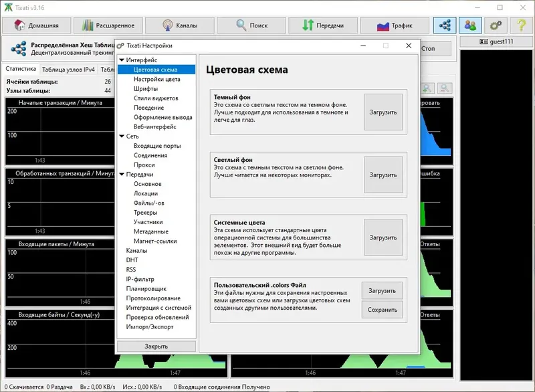The width and height of the screenshot is (535, 392).
Task: Load the Темный фон color scheme
Action: (383, 112)
